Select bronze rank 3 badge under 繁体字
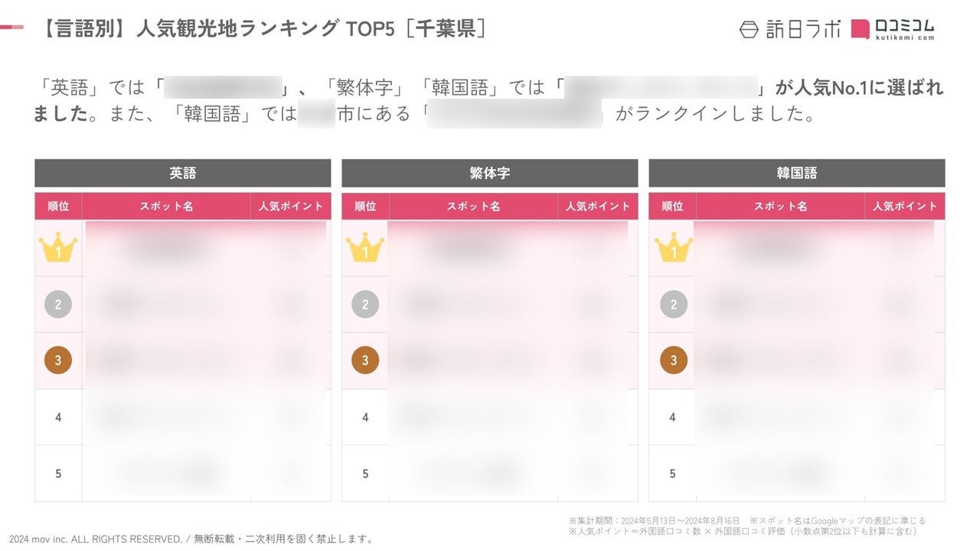The width and height of the screenshot is (980, 551). (x=365, y=360)
